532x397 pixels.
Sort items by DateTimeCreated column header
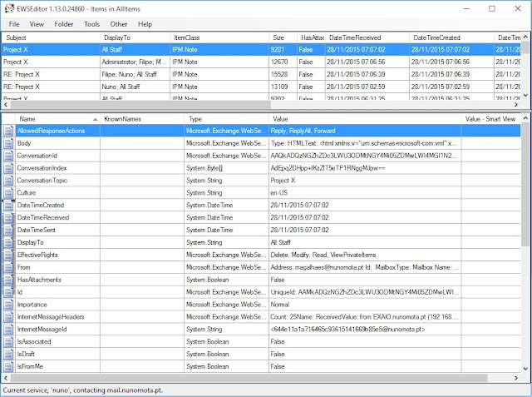451,37
